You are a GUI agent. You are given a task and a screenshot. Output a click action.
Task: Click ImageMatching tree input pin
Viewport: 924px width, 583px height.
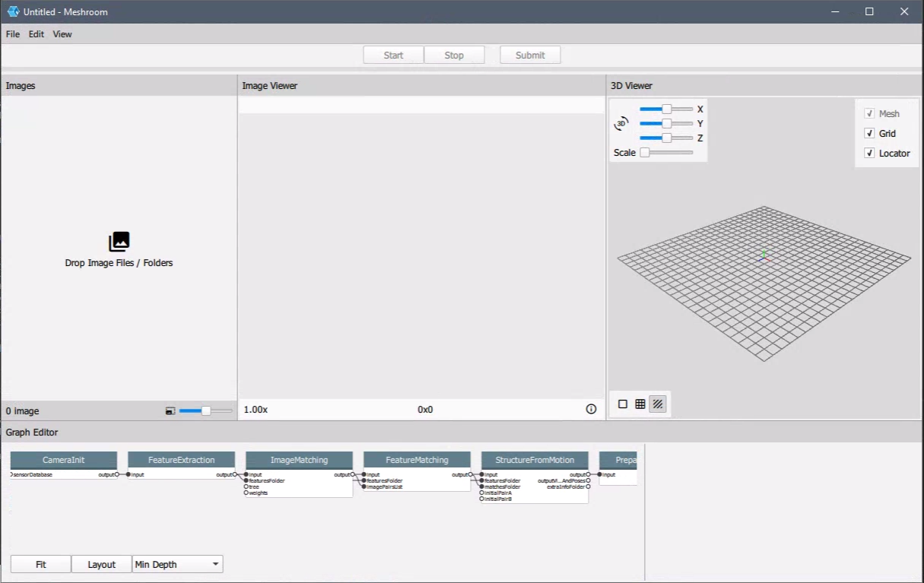click(x=246, y=486)
